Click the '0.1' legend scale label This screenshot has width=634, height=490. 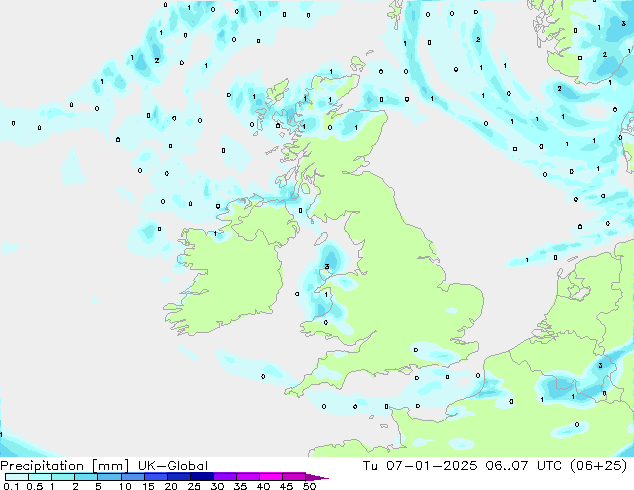(11, 486)
